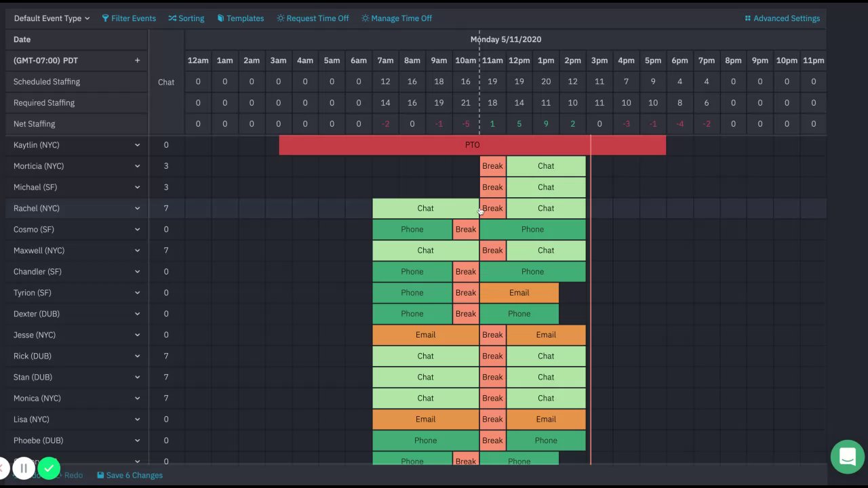The width and height of the screenshot is (868, 488).
Task: Expand Rachel (NYC) row options
Action: pyautogui.click(x=137, y=208)
